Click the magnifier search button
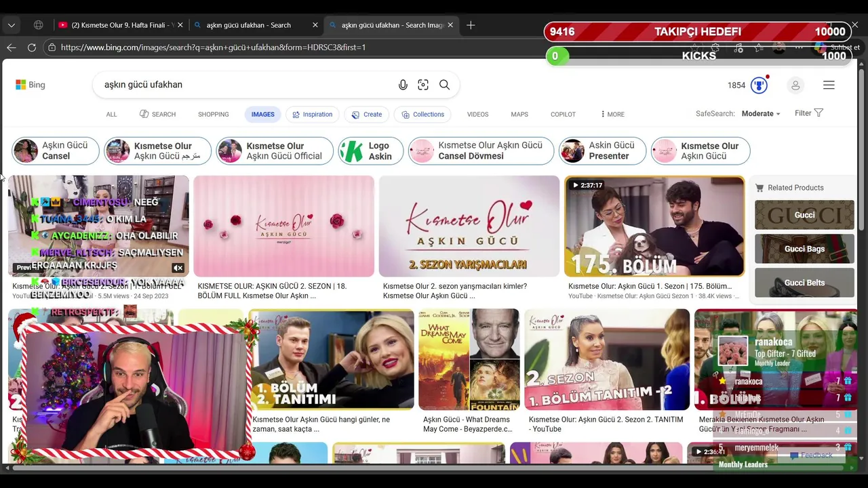Image resolution: width=868 pixels, height=488 pixels. click(444, 85)
